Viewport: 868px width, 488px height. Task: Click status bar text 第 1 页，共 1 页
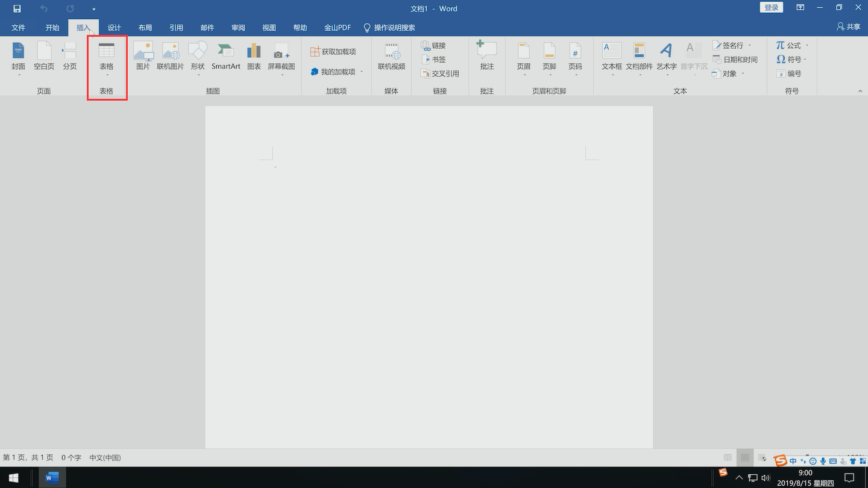[28, 458]
